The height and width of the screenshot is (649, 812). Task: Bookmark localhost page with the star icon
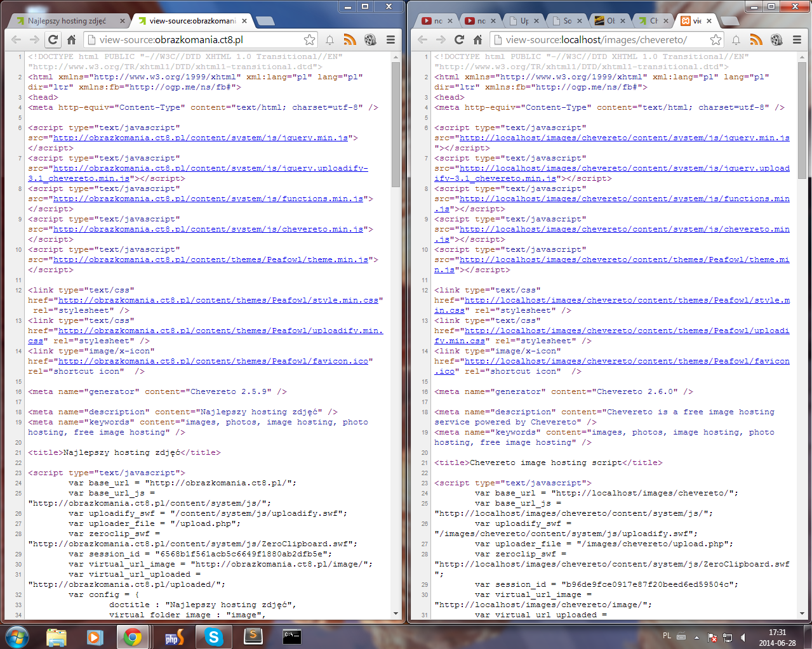715,39
